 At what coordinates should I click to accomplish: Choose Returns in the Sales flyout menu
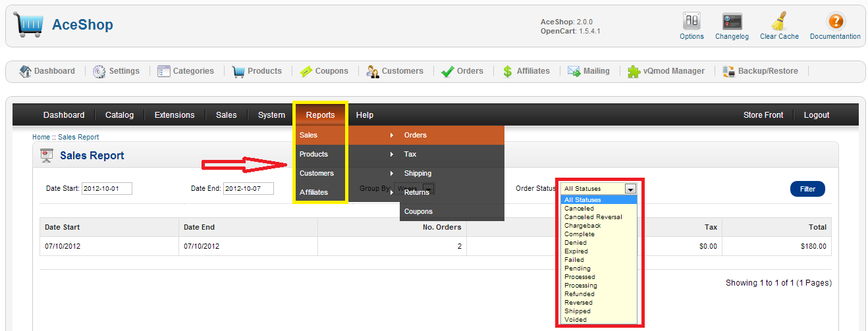(x=452, y=192)
